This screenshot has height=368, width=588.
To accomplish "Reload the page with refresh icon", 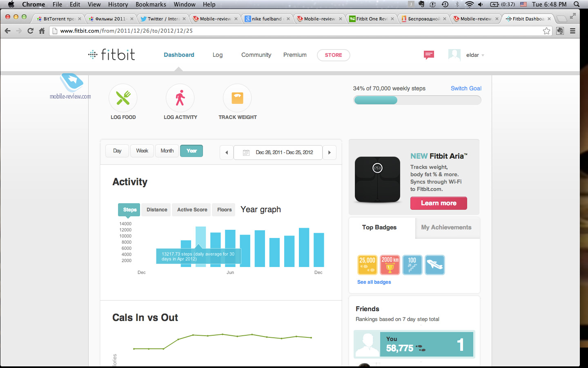I will pyautogui.click(x=30, y=31).
